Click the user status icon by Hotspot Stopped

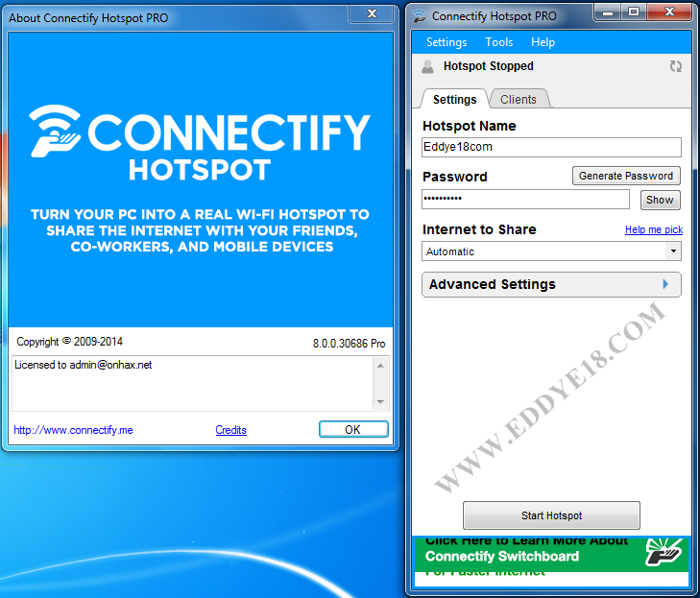[x=427, y=67]
